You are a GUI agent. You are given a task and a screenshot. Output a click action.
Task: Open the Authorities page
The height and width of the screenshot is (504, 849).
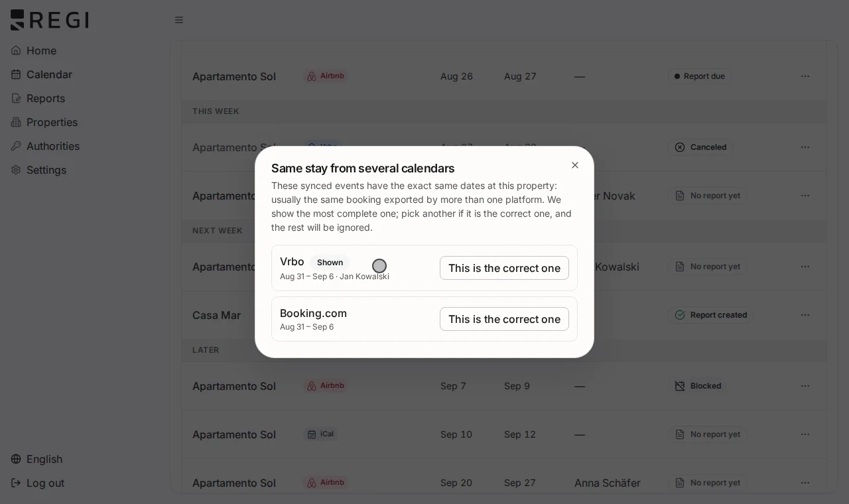coord(53,146)
